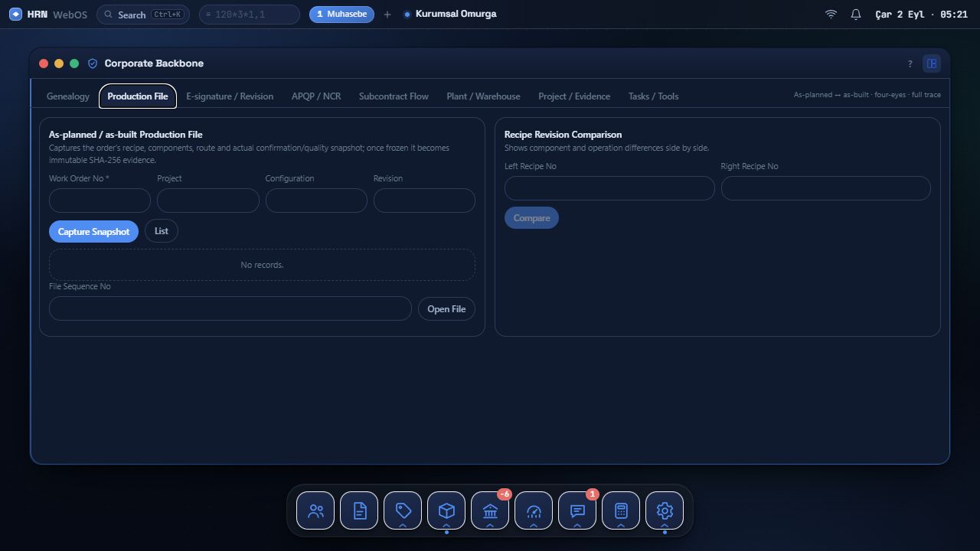
Task: Select the Subcontract Flow tab
Action: pos(394,96)
